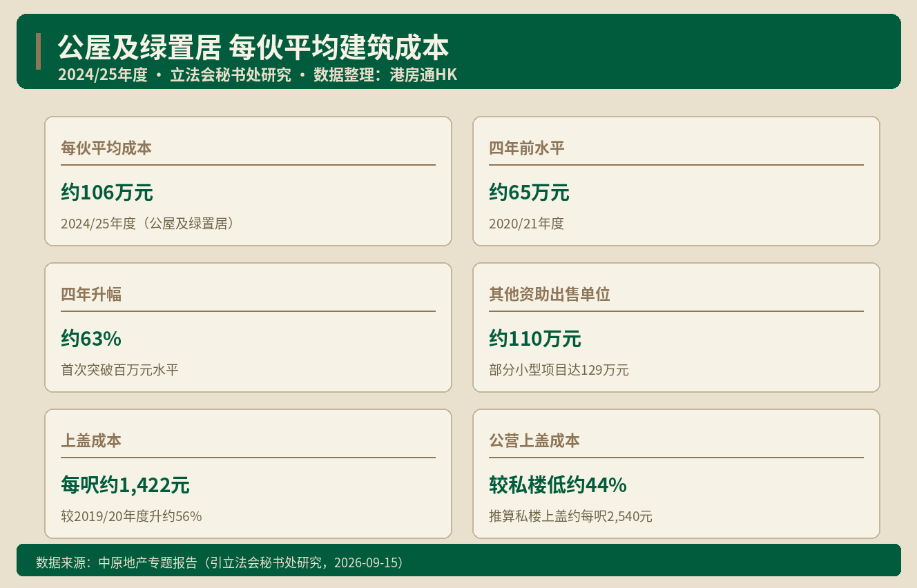
Task: Click the note 较2019/20年度升约56%
Action: click(x=131, y=516)
